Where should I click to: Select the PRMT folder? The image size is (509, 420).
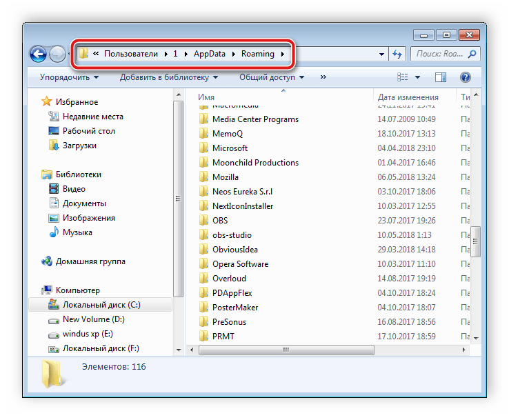point(223,336)
